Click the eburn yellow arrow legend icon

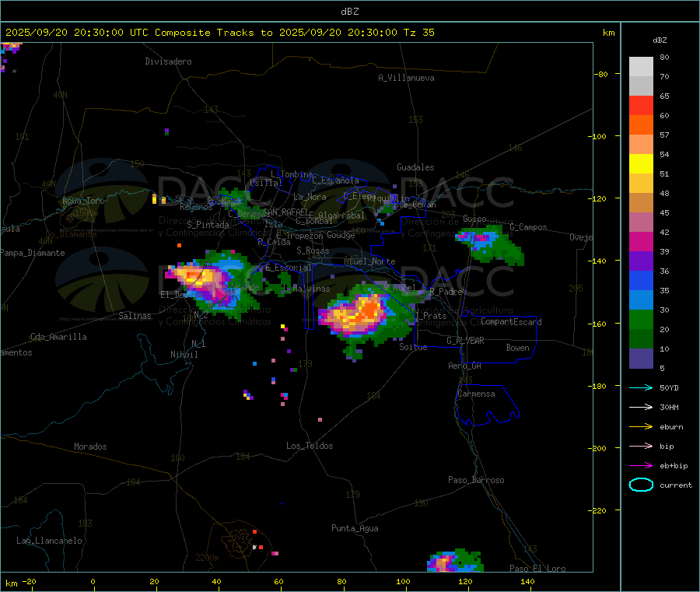[641, 426]
